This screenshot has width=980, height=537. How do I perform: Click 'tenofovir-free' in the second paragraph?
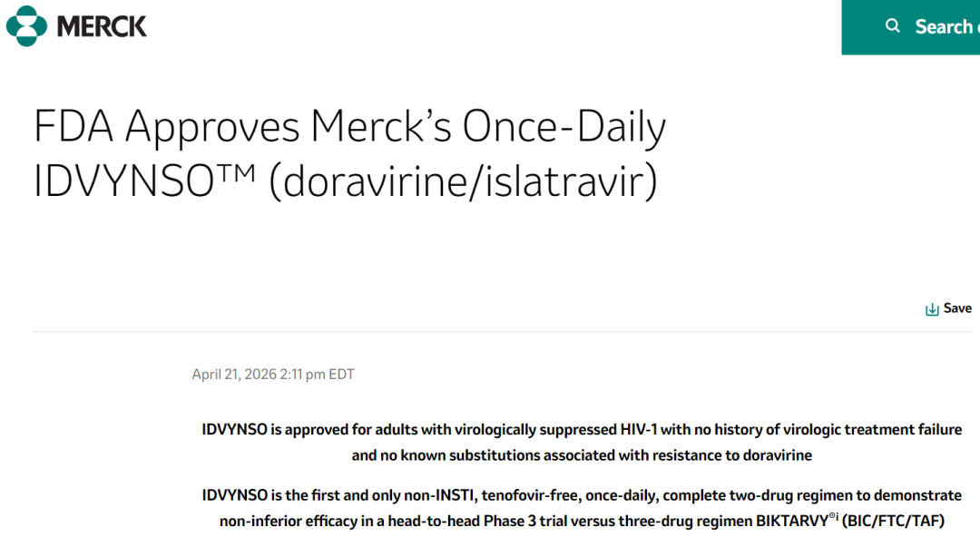[x=526, y=495]
